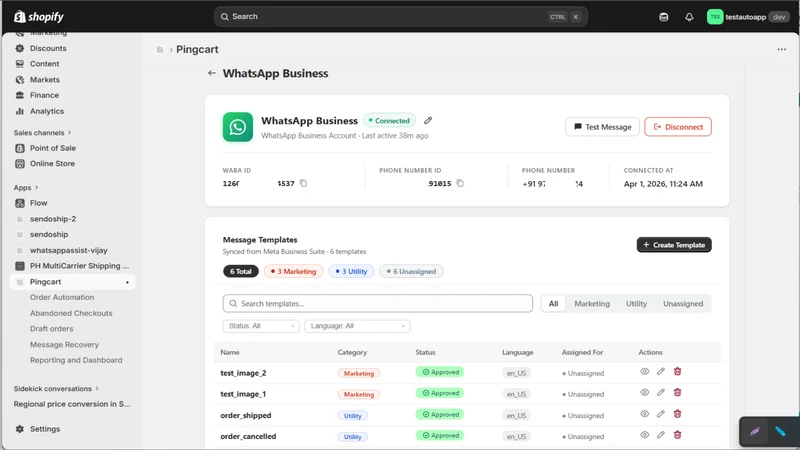Open Abandoned Checkouts under Pingcart

(71, 313)
